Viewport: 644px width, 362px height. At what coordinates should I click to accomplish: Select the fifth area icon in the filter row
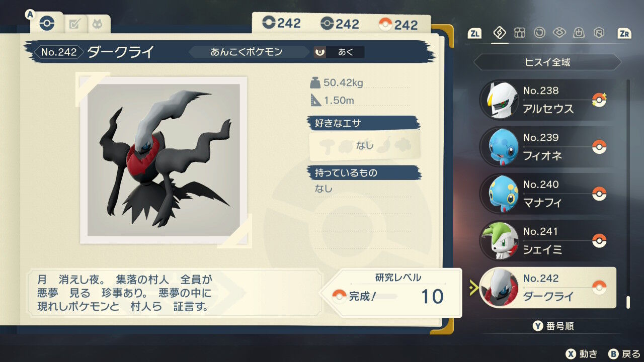click(579, 33)
